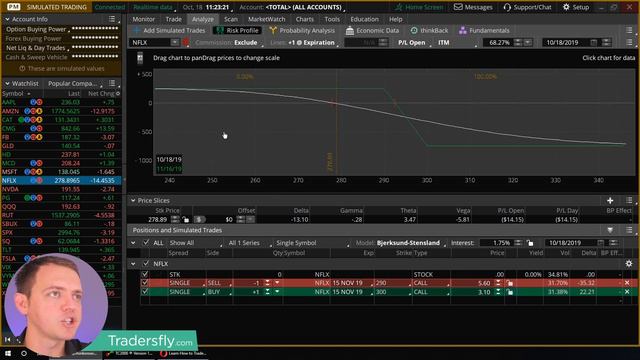The image size is (640, 360).
Task: Adjust 68.27% probability range stepper
Action: (518, 42)
